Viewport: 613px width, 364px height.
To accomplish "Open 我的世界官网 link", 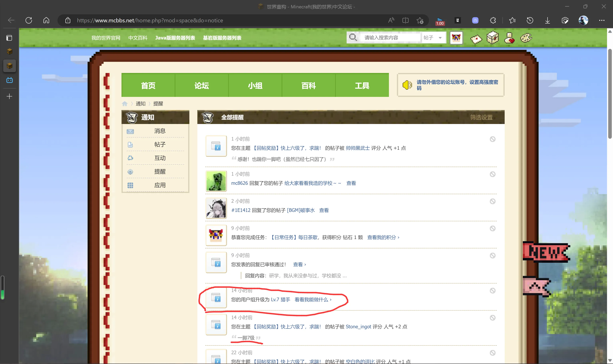I will point(106,38).
